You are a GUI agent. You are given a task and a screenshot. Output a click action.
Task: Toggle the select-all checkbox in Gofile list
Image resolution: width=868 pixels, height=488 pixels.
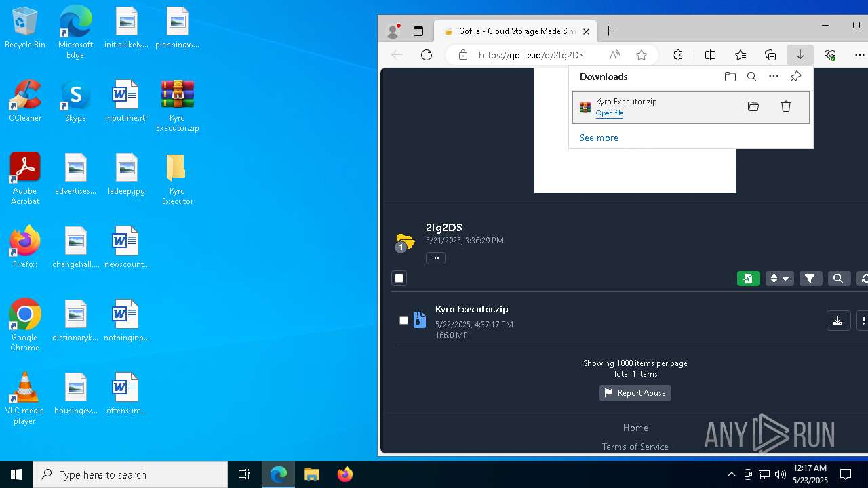point(399,279)
